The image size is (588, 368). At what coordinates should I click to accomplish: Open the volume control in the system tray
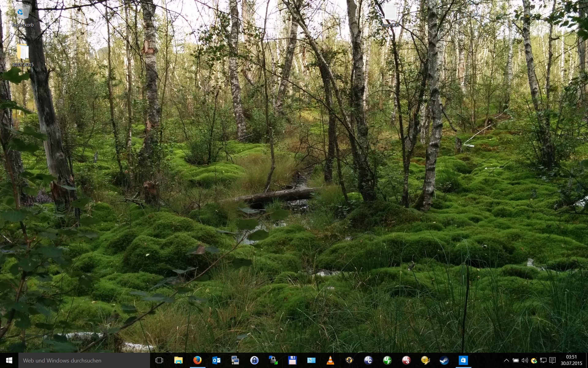(x=525, y=360)
